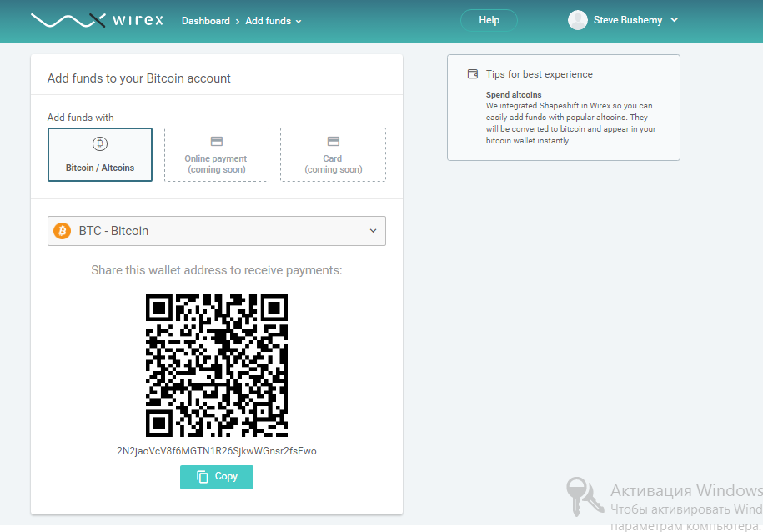Click the wallet address 2N2jaoVcV8f6MGTN1R26SjkwWGnsr2fsFwo

(217, 451)
